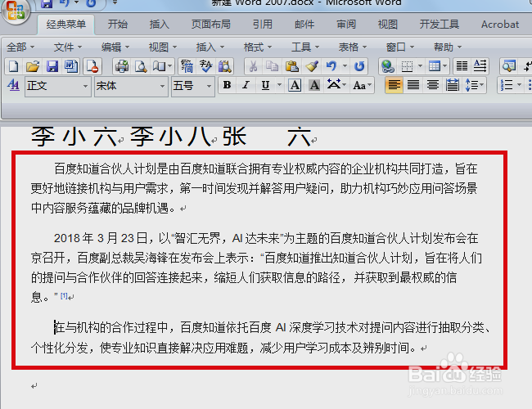Open the 文件 menu

(x=68, y=47)
